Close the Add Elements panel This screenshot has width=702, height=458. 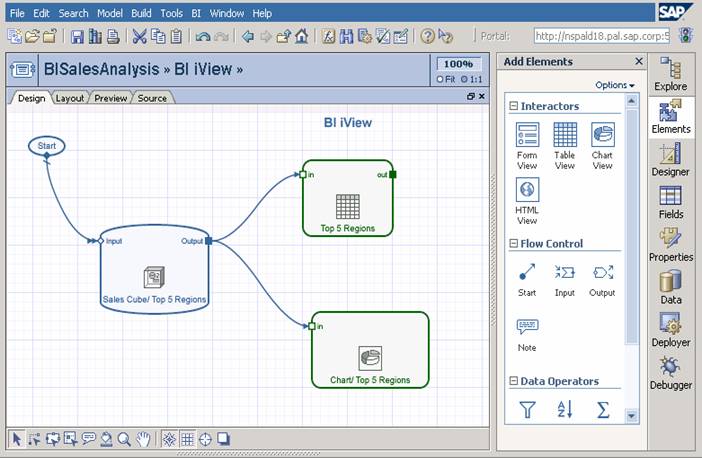click(x=638, y=62)
